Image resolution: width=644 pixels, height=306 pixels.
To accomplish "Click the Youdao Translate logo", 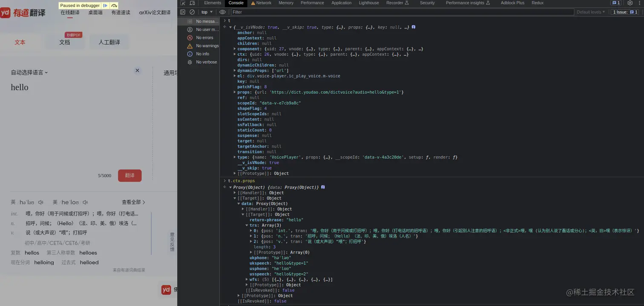I will click(x=23, y=13).
